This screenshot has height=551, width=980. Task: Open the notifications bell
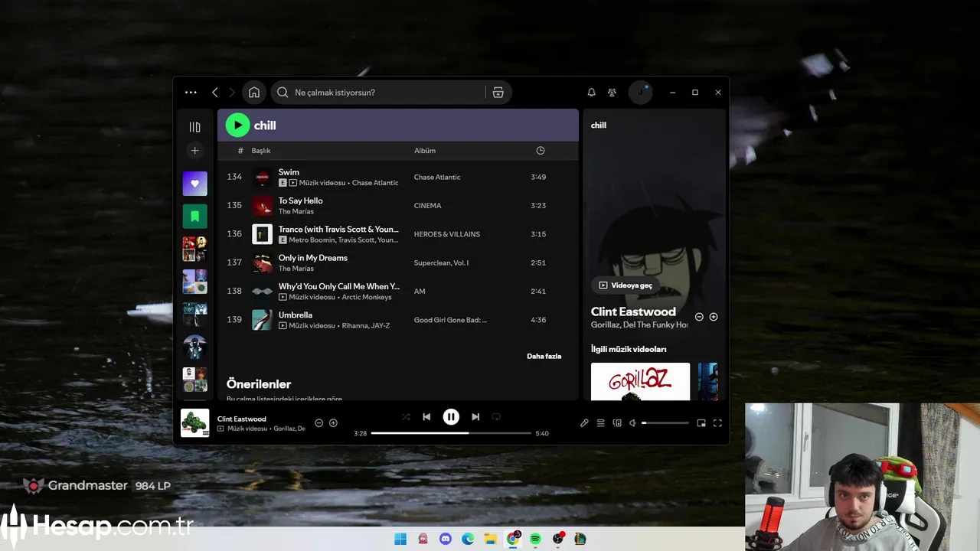591,93
